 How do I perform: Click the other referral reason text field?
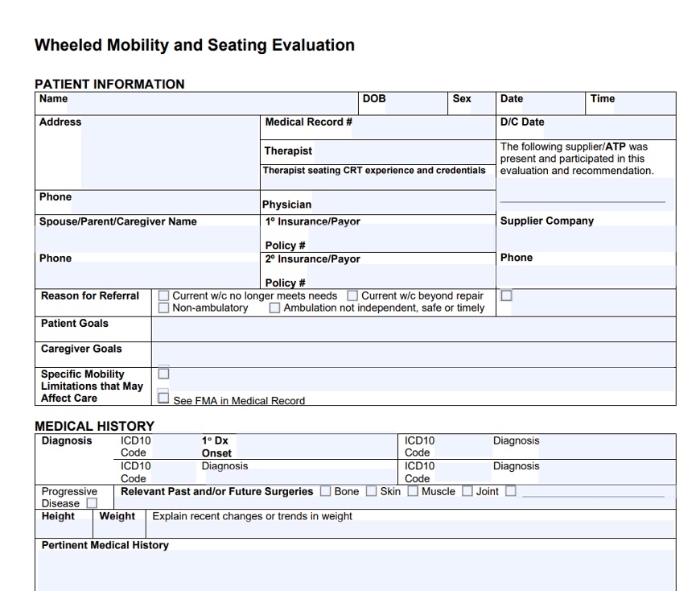coord(593,303)
